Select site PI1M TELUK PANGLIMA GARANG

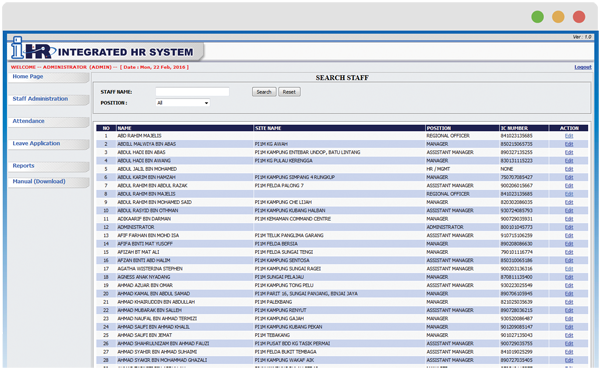point(289,236)
